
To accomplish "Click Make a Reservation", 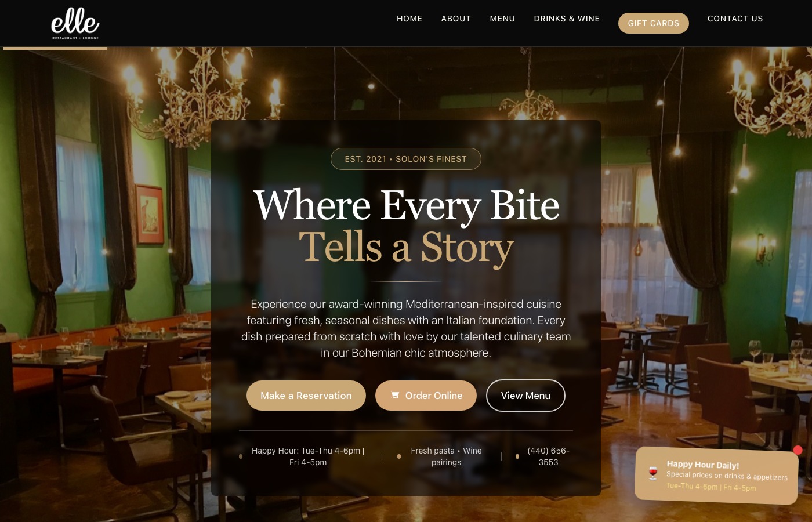I will pos(306,396).
